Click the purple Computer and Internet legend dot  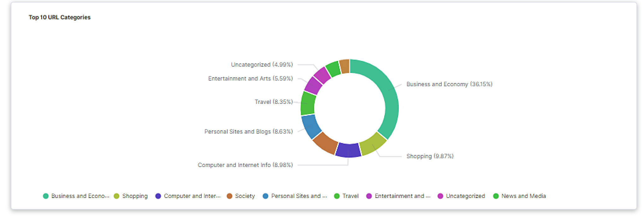pyautogui.click(x=158, y=196)
